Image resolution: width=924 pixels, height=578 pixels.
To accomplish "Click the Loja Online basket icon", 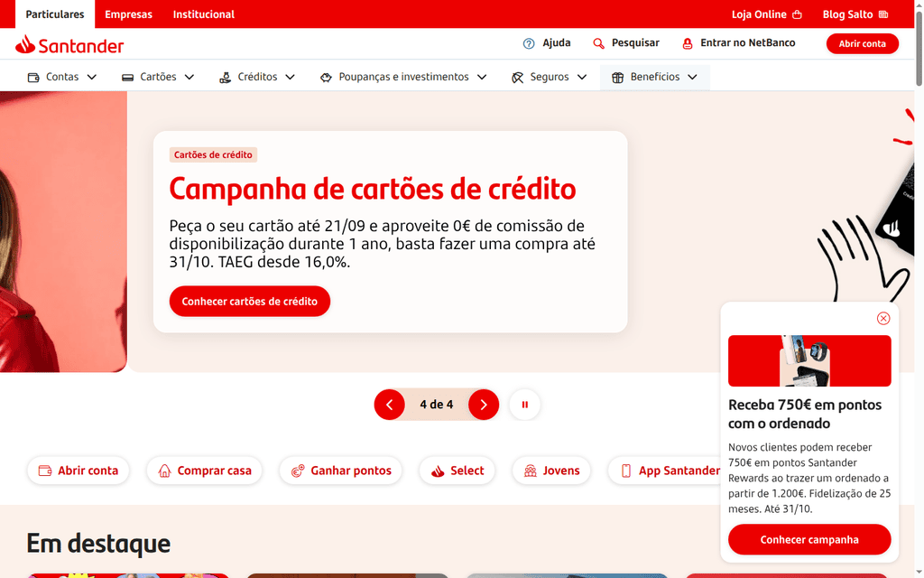I will (x=798, y=14).
